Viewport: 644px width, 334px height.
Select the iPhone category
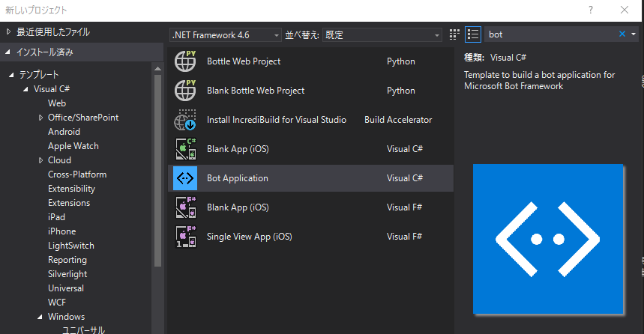62,231
